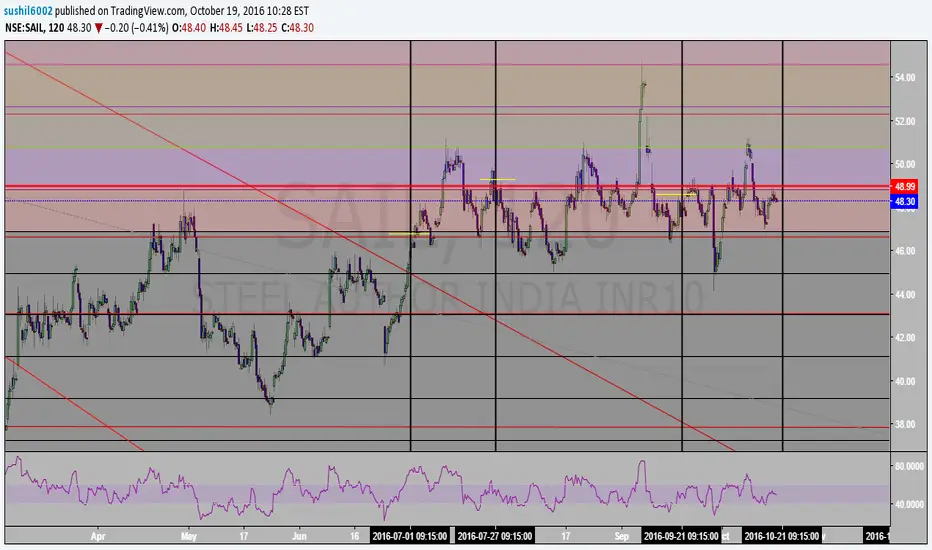Click the 38.00 price axis label
932x550 pixels.
point(905,425)
